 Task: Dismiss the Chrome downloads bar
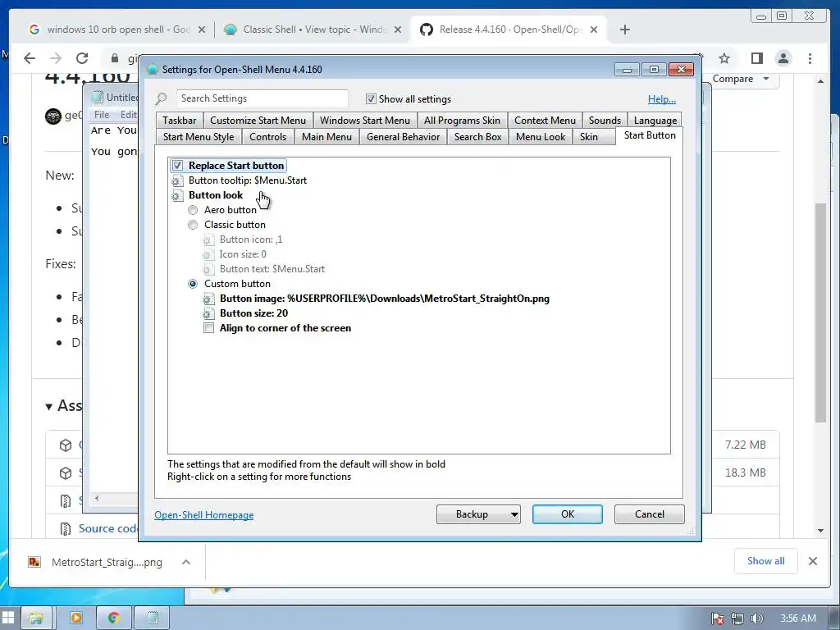(813, 561)
